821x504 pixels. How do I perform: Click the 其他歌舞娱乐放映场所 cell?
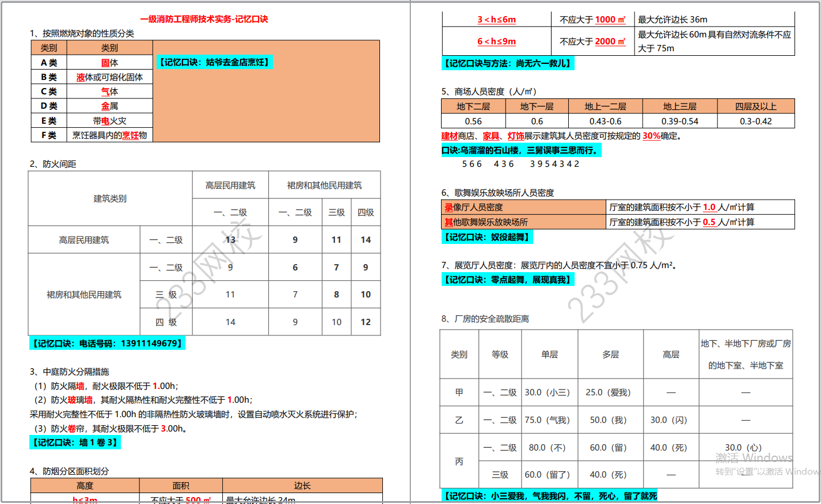524,222
